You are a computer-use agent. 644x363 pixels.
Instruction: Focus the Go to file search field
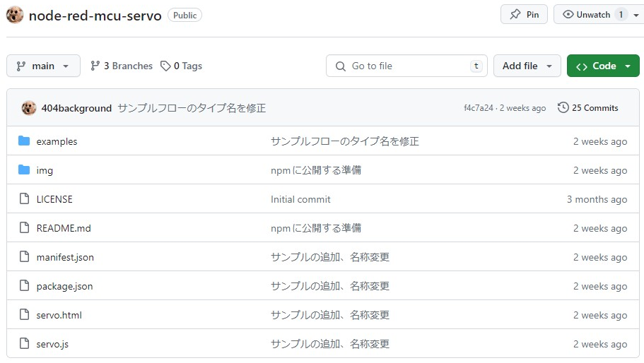point(406,66)
